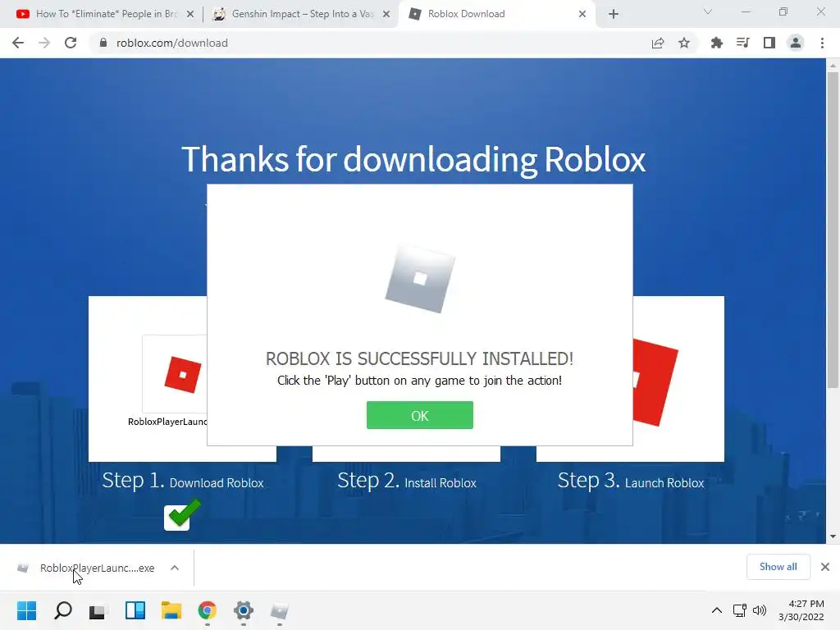
Task: Open Task View on the taskbar
Action: [98, 610]
